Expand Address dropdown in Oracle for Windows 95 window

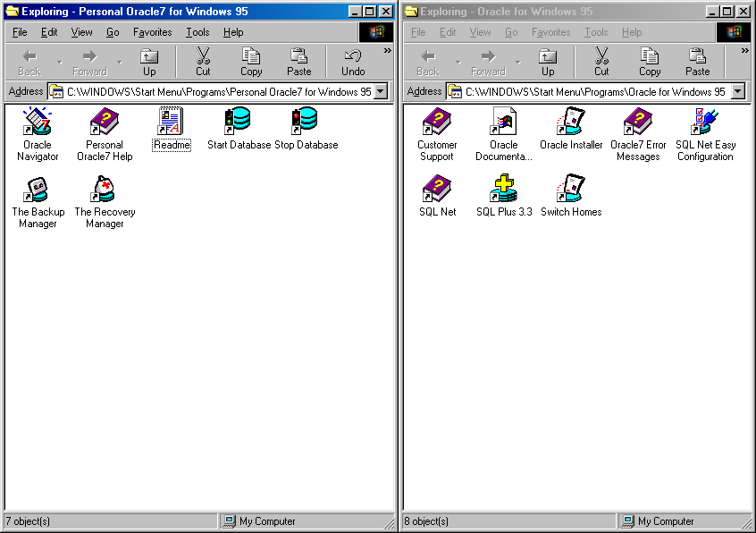point(738,91)
